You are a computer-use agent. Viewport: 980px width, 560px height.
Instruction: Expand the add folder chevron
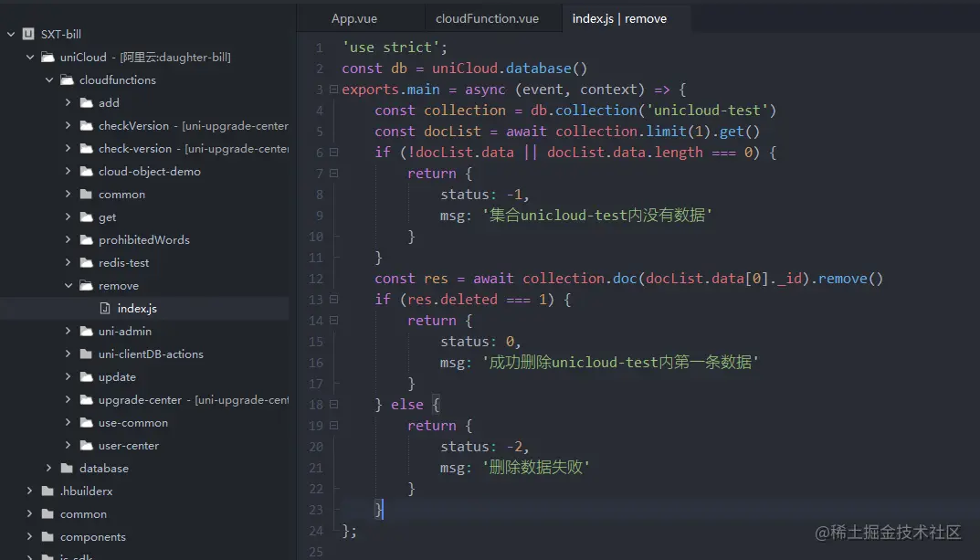pyautogui.click(x=68, y=102)
